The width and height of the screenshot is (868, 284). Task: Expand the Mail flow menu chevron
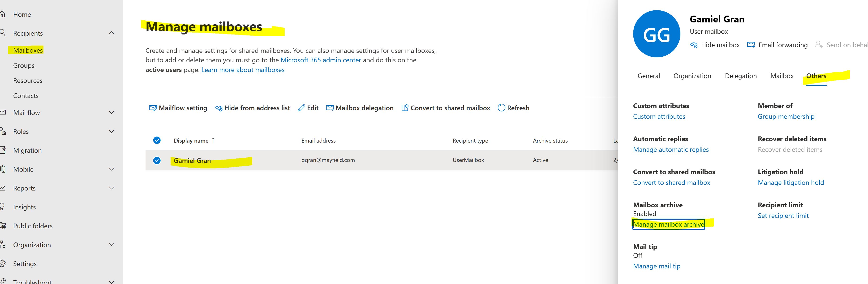(112, 113)
